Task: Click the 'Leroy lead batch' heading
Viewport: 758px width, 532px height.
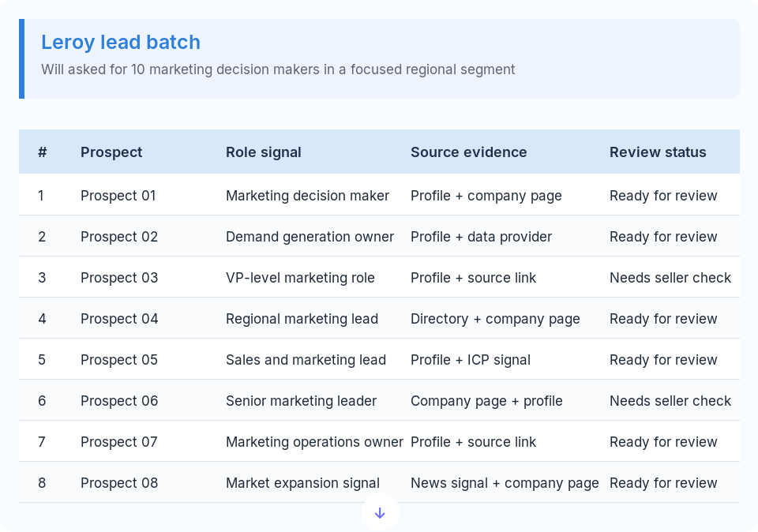Action: coord(121,42)
